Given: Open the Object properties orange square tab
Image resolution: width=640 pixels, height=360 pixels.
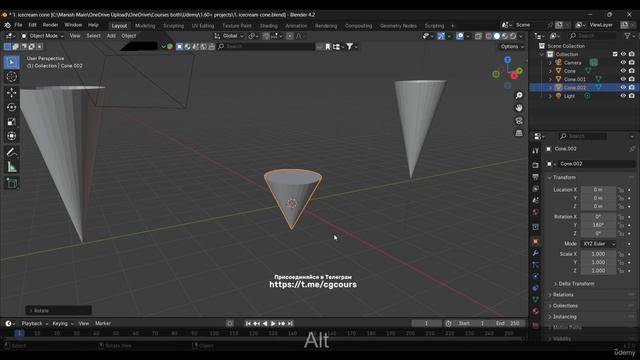Looking at the screenshot, I should coord(536,242).
